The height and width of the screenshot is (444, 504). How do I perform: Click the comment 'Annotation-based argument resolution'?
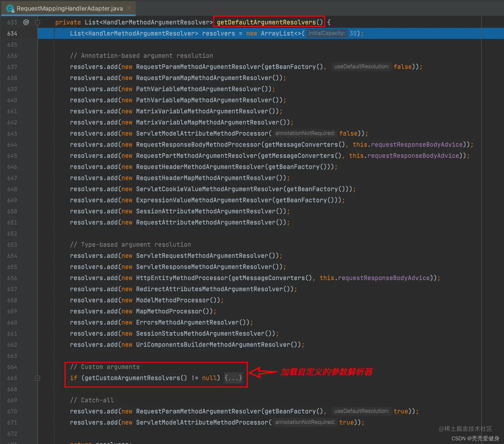click(141, 56)
